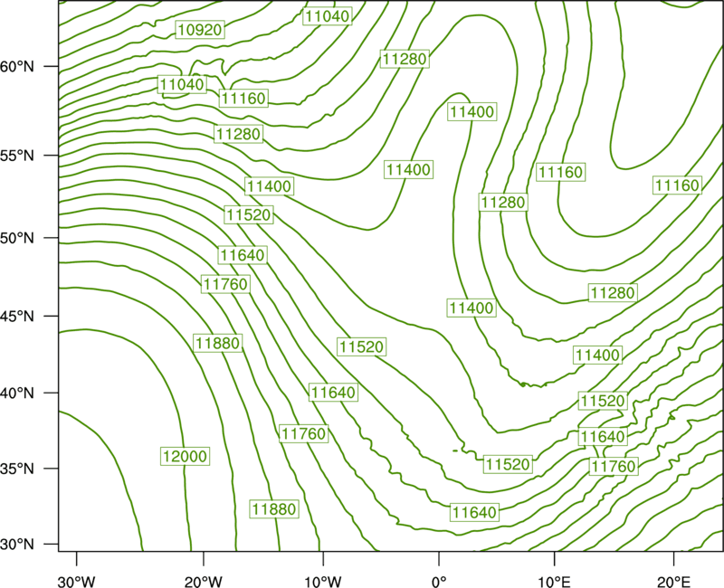Select the 20°W longitude axis label
The width and height of the screenshot is (724, 588).
(204, 582)
